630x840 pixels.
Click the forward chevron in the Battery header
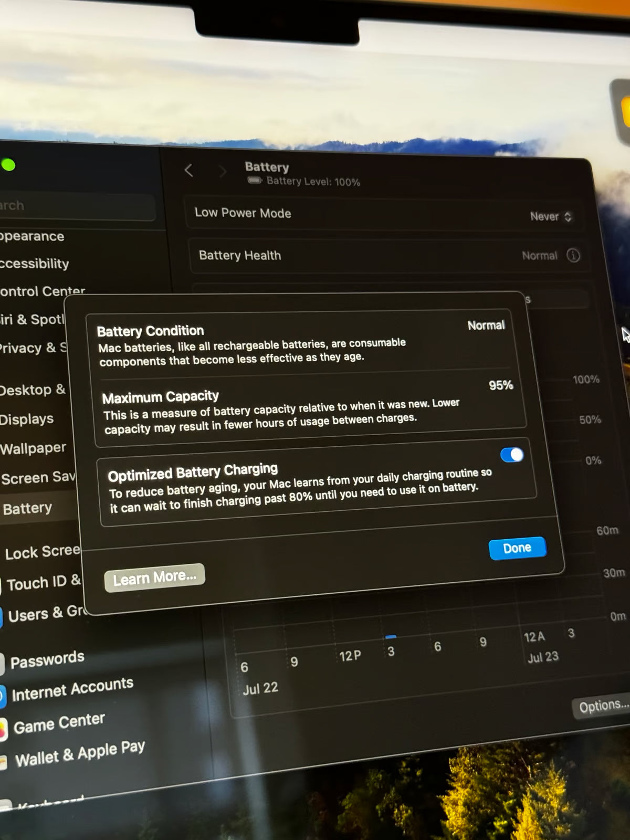223,171
